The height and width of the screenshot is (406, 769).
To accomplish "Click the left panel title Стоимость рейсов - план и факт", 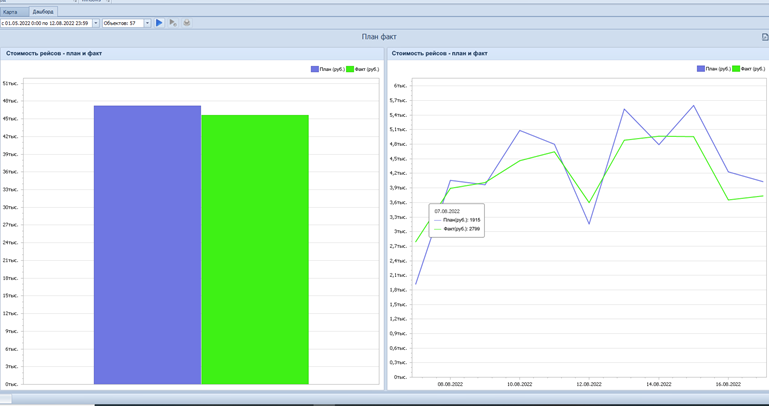I will point(54,53).
